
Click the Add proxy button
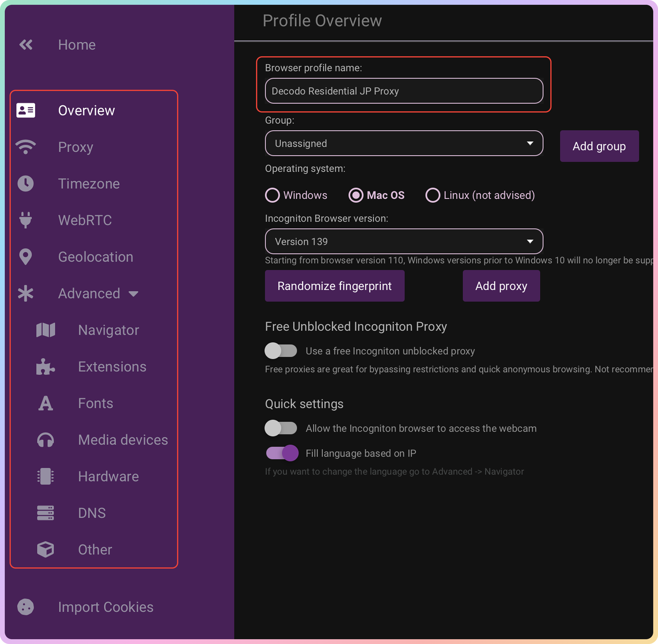point(501,286)
